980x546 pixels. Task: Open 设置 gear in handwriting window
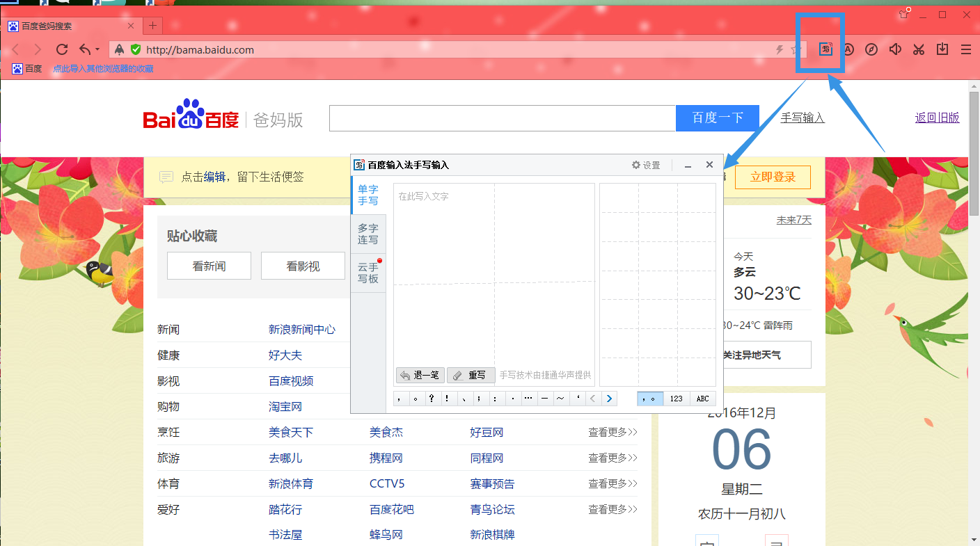click(646, 165)
